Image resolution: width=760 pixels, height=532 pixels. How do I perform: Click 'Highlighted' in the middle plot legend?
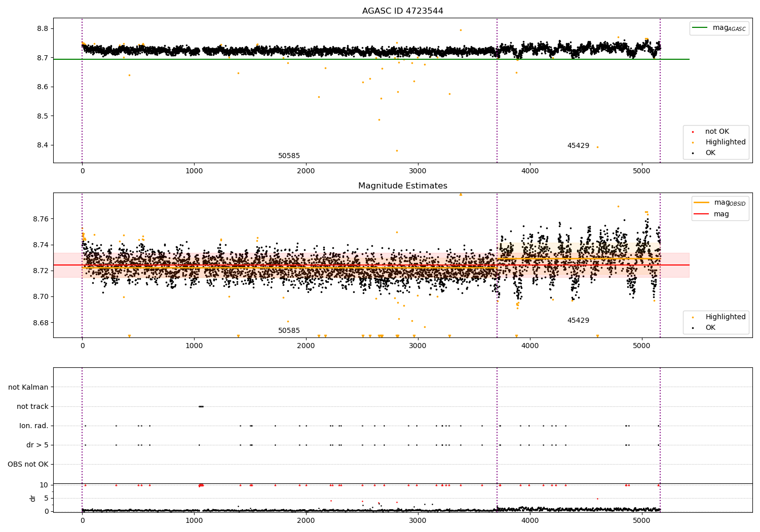click(x=725, y=317)
